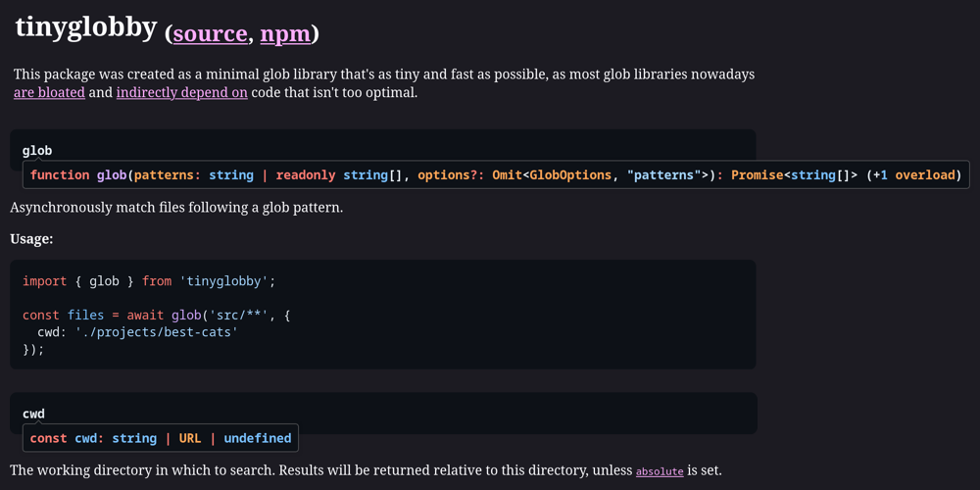This screenshot has width=980, height=490.
Task: Click the glob heading in the code box
Action: [x=37, y=150]
